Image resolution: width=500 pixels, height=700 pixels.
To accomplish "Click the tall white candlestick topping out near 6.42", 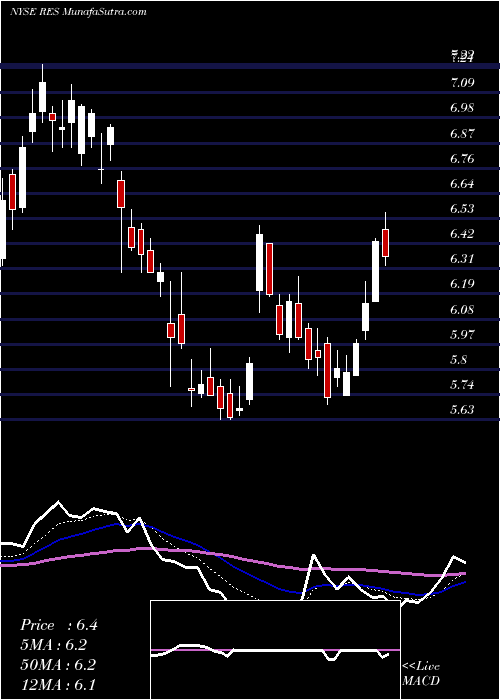I will (376, 271).
